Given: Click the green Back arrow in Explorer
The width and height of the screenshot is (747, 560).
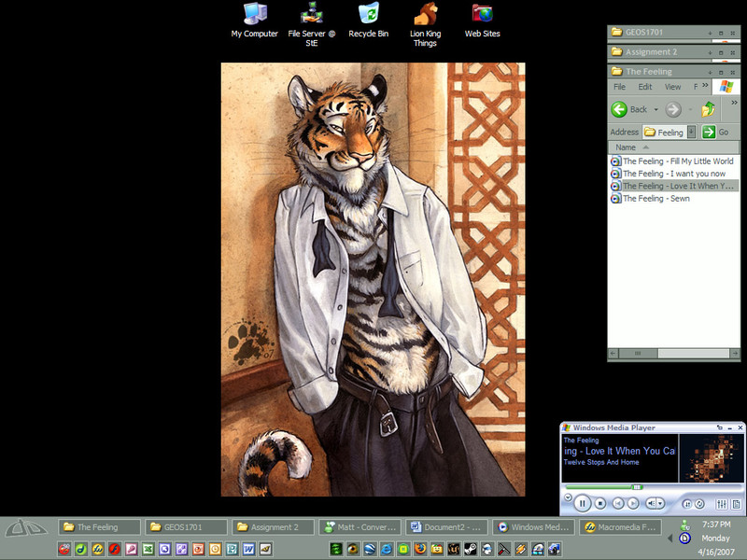Looking at the screenshot, I should point(619,109).
